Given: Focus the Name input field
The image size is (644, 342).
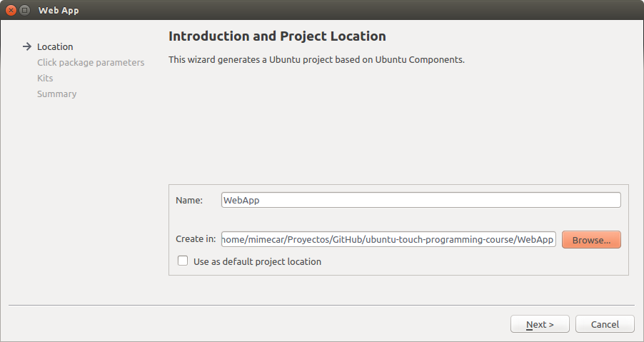Looking at the screenshot, I should (421, 200).
